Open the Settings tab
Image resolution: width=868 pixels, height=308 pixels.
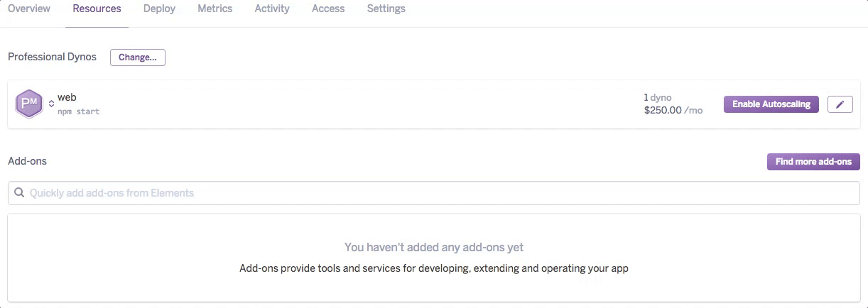(x=386, y=9)
